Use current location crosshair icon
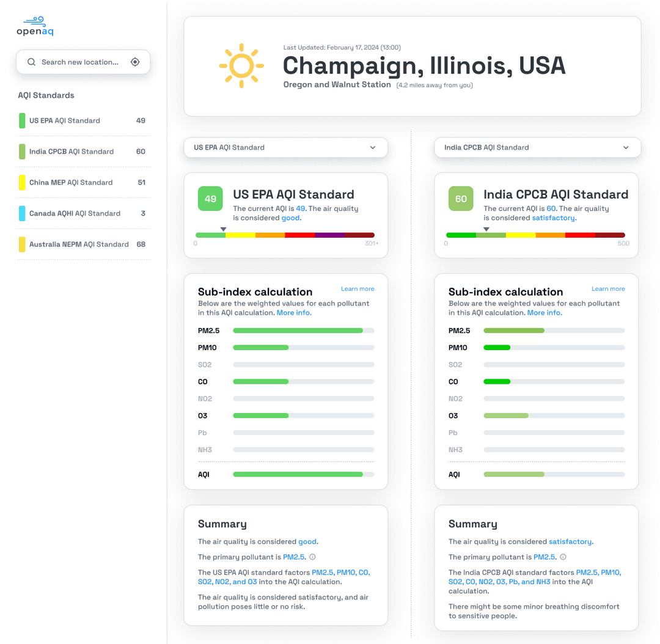Image resolution: width=660 pixels, height=644 pixels. [x=135, y=62]
